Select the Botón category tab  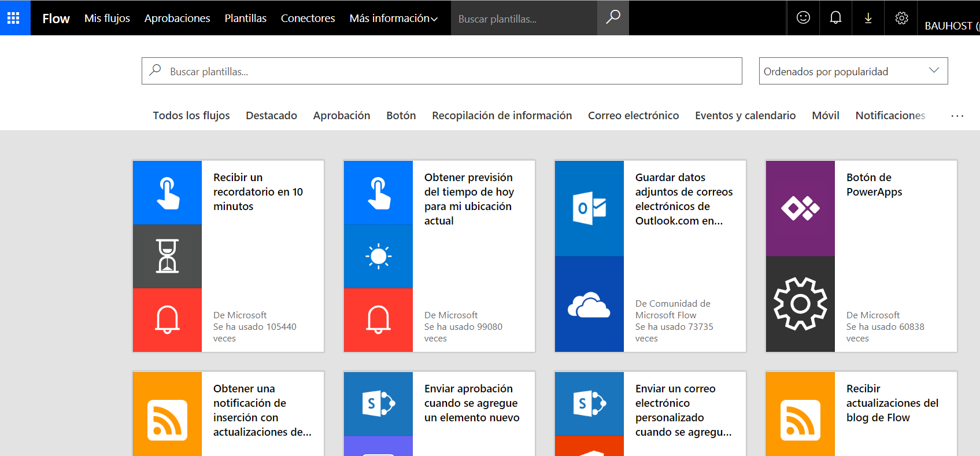(x=401, y=115)
